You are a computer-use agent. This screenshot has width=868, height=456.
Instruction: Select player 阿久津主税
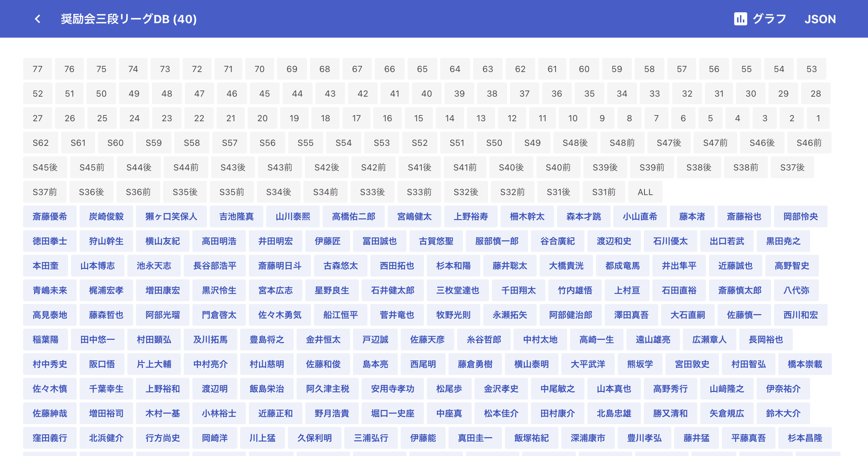(328, 389)
